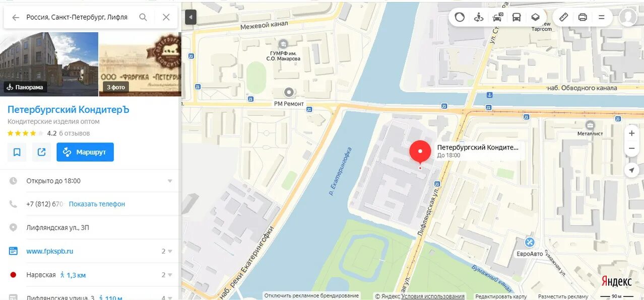Collapse the left side panel
The width and height of the screenshot is (644, 300).
[x=190, y=17]
